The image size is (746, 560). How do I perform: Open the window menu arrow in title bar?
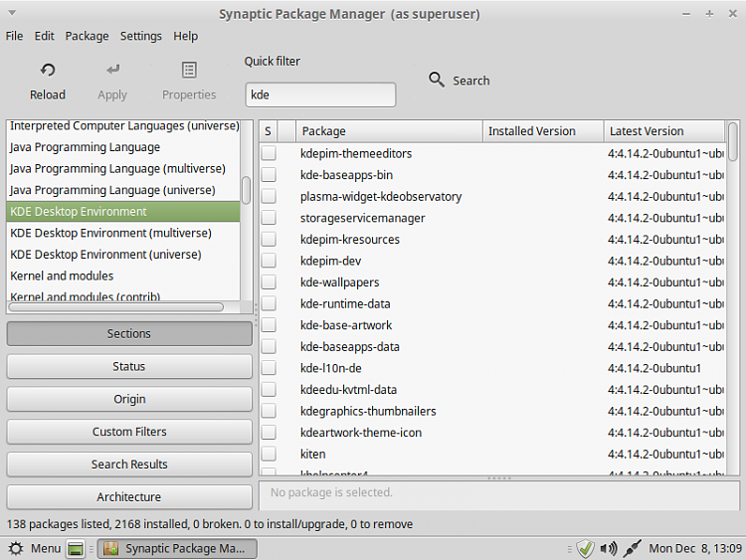pos(12,13)
